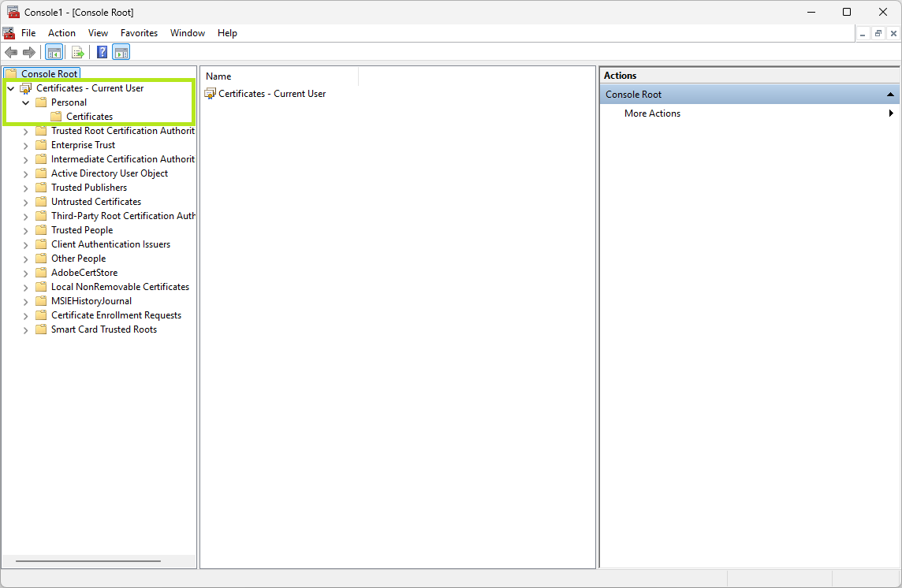902x588 pixels.
Task: Open the File menu
Action: 28,33
